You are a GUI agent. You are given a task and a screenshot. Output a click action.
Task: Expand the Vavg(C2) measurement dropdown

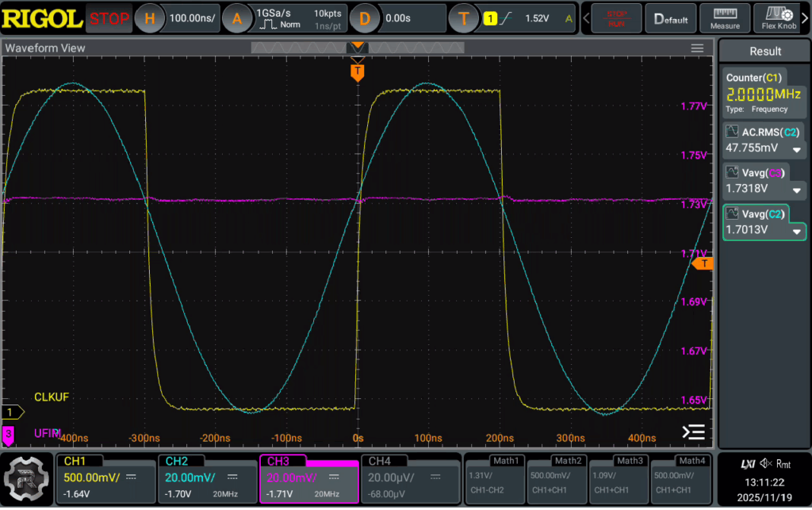tap(796, 232)
